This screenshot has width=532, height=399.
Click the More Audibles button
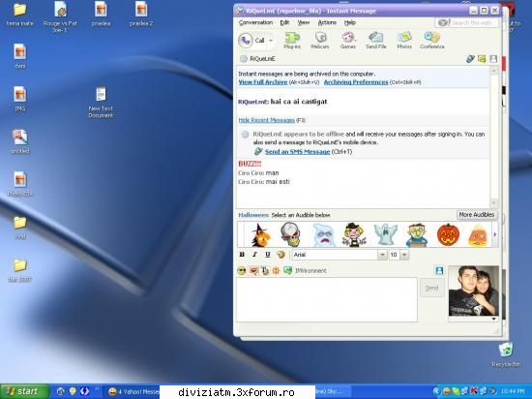click(x=476, y=215)
